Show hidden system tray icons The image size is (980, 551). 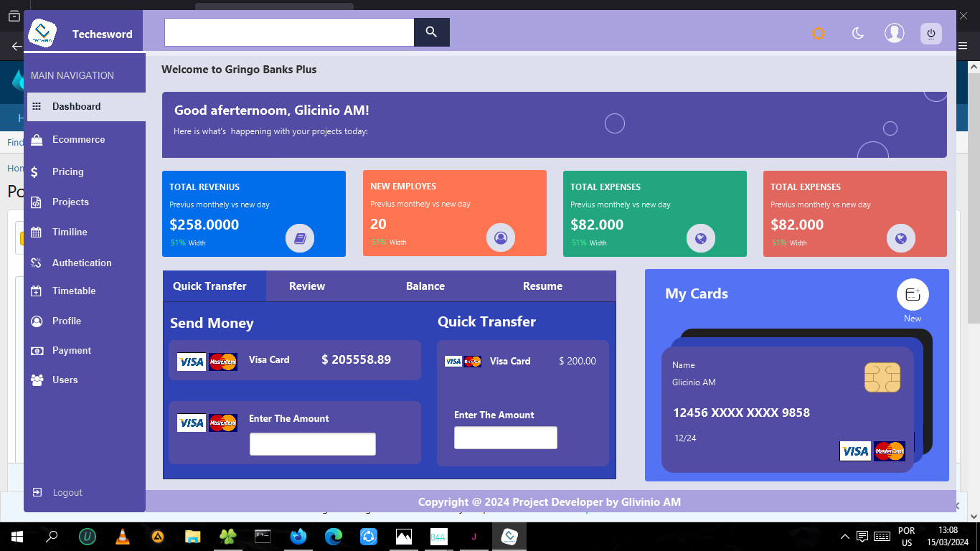click(x=846, y=537)
